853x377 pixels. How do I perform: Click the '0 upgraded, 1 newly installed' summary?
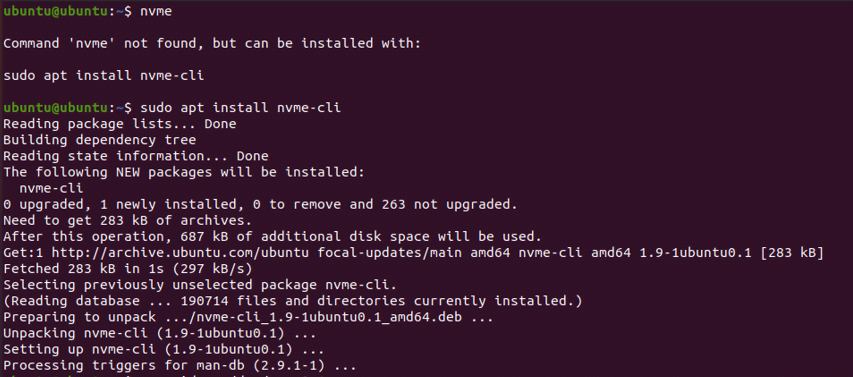260,205
